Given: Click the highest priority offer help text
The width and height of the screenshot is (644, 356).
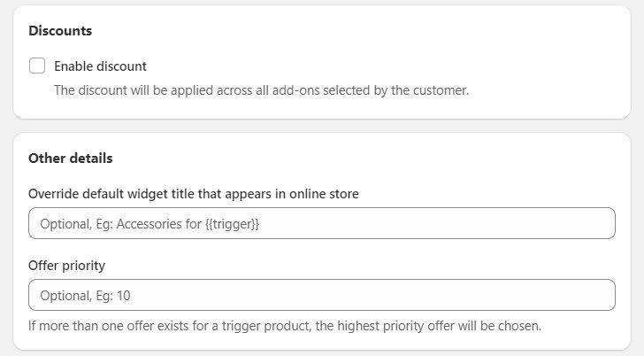Looking at the screenshot, I should (284, 325).
